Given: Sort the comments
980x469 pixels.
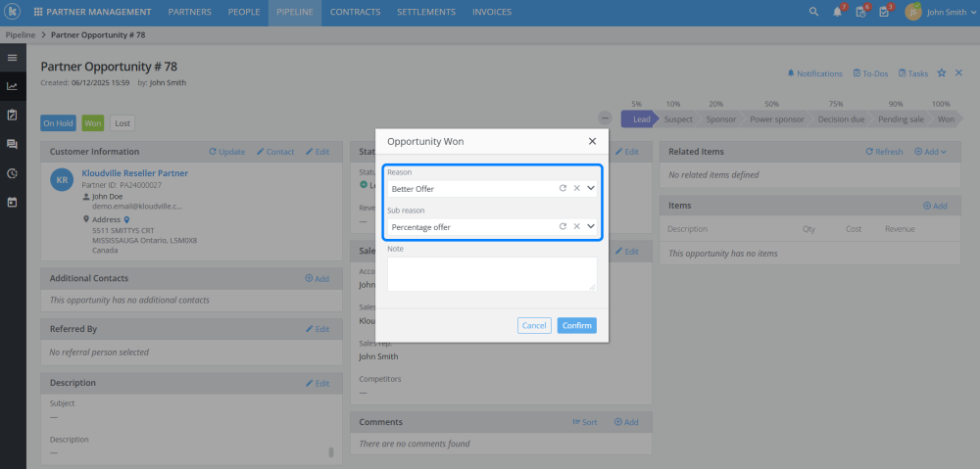Looking at the screenshot, I should click(x=584, y=422).
